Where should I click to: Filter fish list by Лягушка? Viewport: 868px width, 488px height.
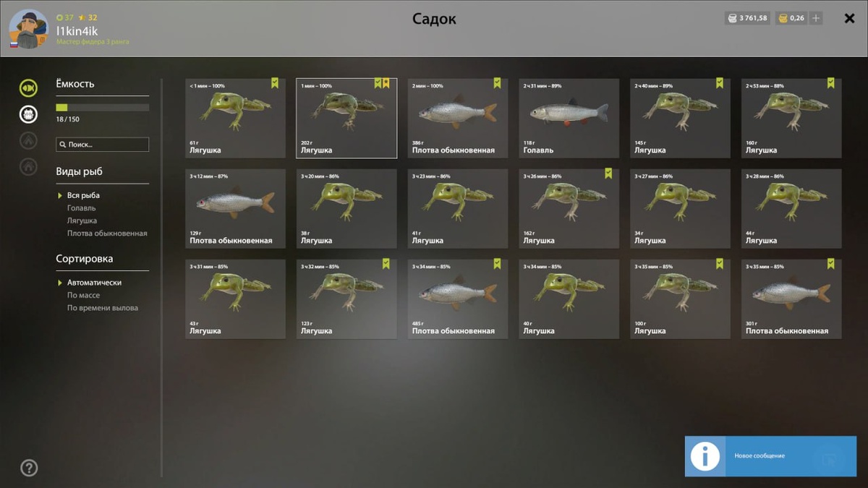point(82,221)
